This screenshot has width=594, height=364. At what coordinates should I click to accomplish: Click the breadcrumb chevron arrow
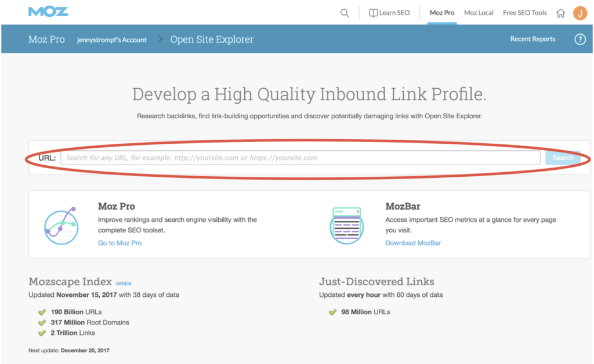point(160,39)
